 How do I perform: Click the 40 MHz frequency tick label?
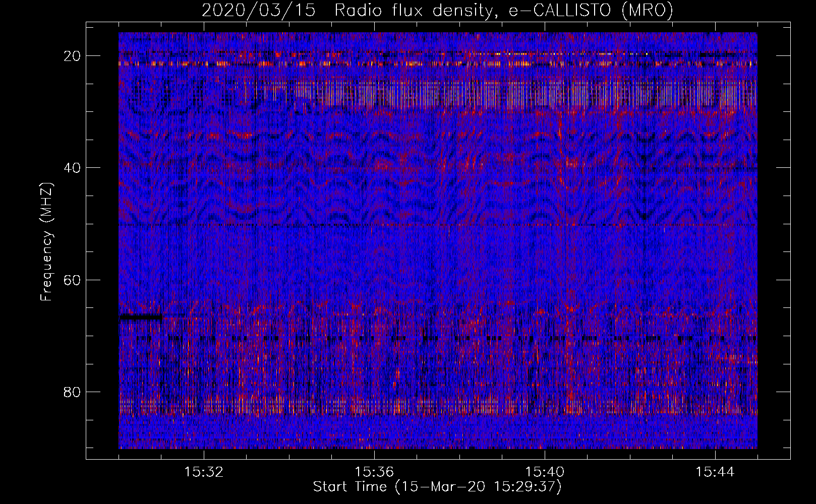(x=73, y=168)
